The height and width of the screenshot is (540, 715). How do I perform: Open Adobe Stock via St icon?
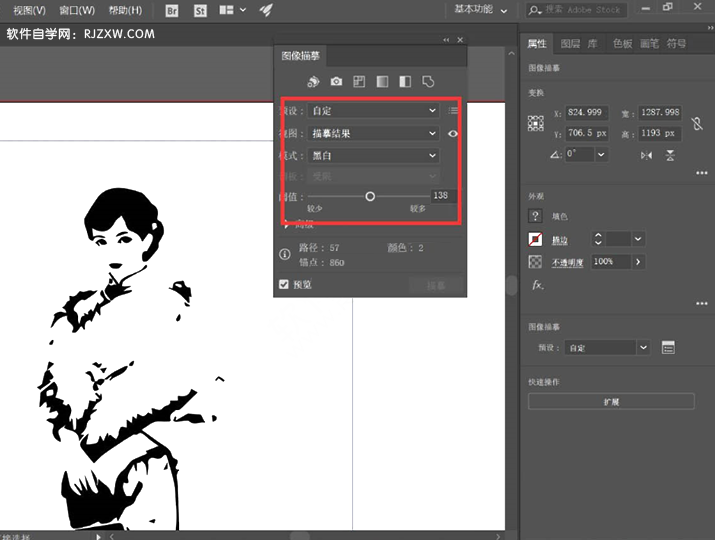tap(200, 10)
